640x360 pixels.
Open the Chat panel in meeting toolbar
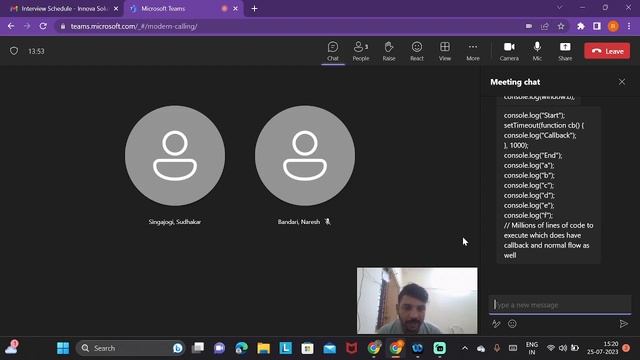(333, 51)
